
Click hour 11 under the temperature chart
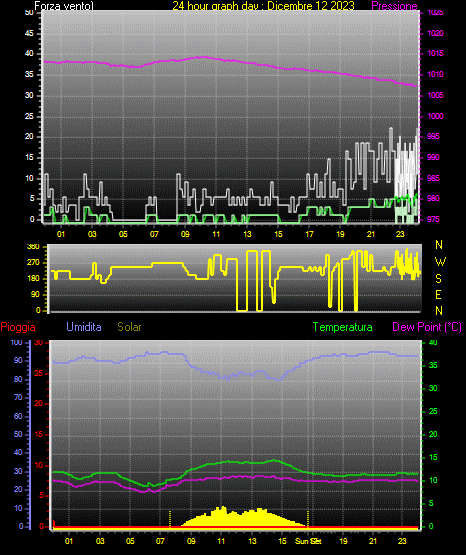(x=221, y=541)
